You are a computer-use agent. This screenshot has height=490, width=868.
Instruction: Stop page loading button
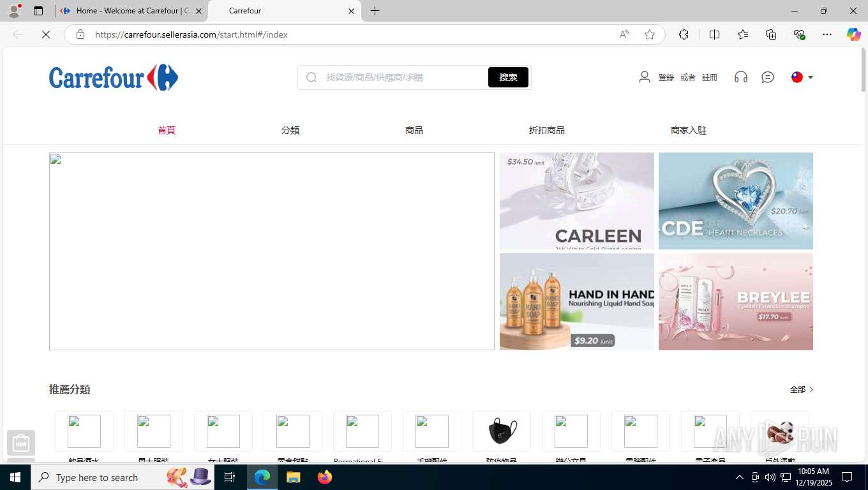point(46,34)
